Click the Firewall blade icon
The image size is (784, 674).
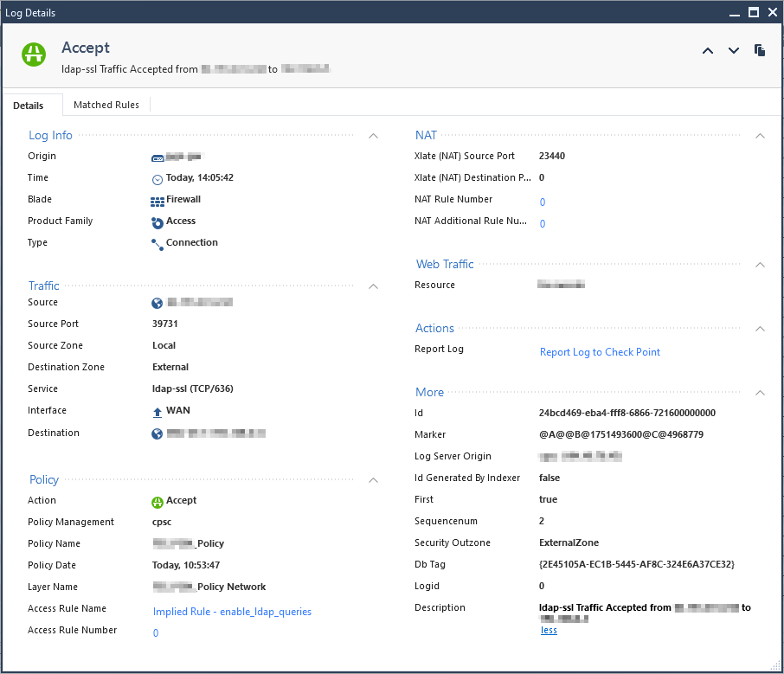click(x=157, y=201)
